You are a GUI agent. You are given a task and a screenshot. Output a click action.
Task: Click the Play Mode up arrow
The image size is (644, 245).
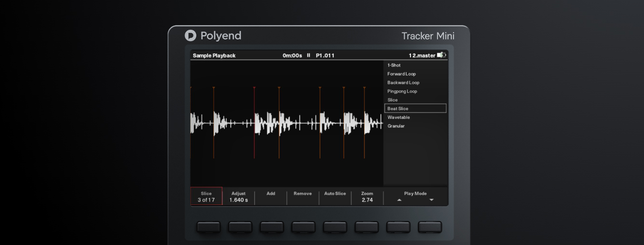pos(399,200)
